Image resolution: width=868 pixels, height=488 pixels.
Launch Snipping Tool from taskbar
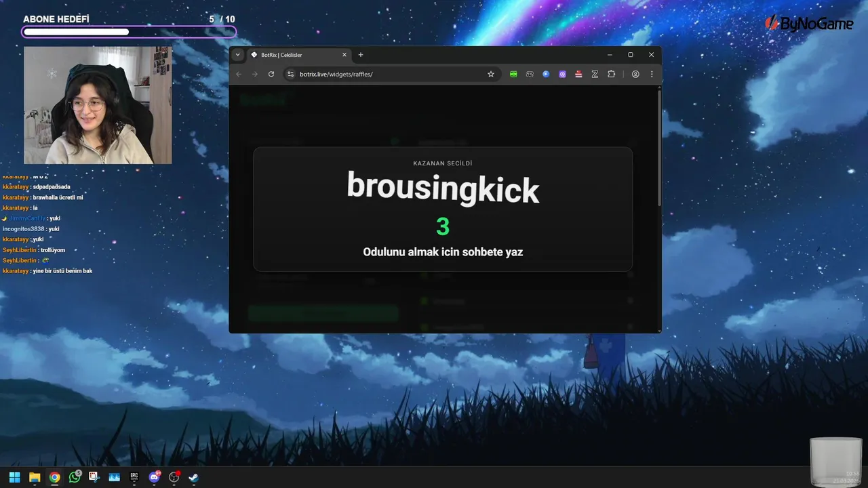coord(94,477)
